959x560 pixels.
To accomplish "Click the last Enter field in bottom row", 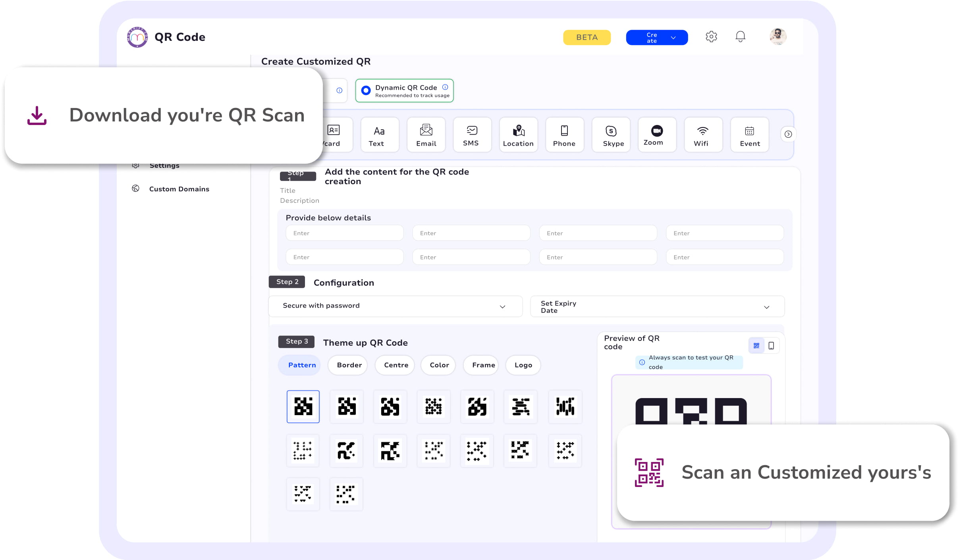I will tap(725, 257).
